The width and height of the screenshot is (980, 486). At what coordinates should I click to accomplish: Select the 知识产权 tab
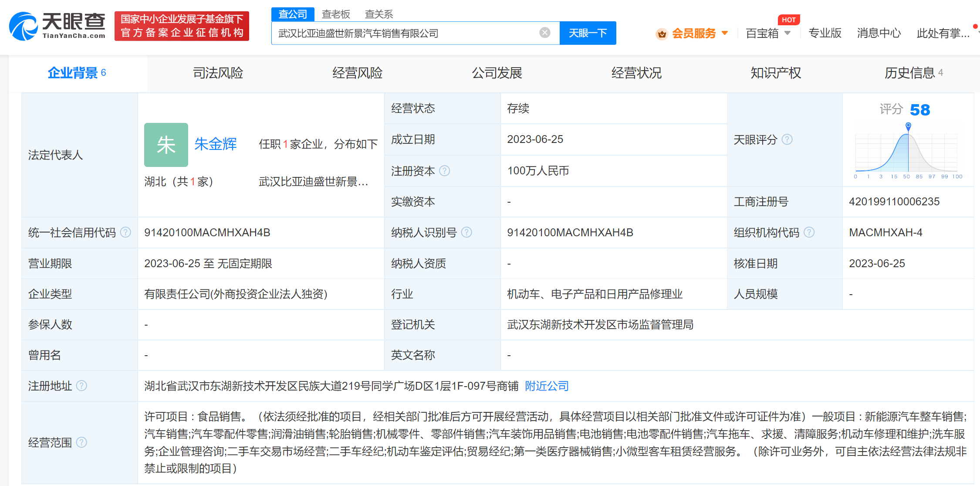point(776,73)
